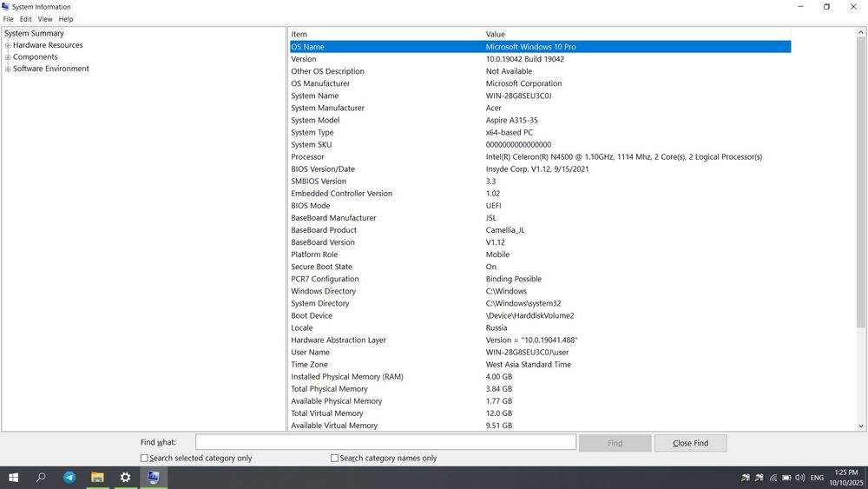
Task: Open the Edit menu
Action: click(x=25, y=19)
